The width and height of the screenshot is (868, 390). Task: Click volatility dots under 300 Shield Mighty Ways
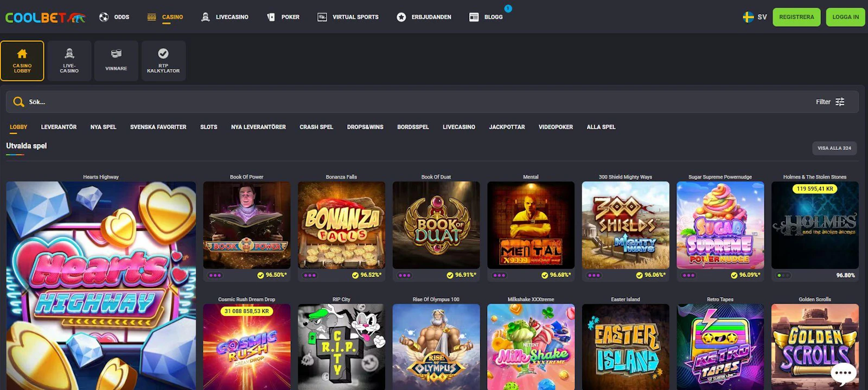pyautogui.click(x=594, y=275)
